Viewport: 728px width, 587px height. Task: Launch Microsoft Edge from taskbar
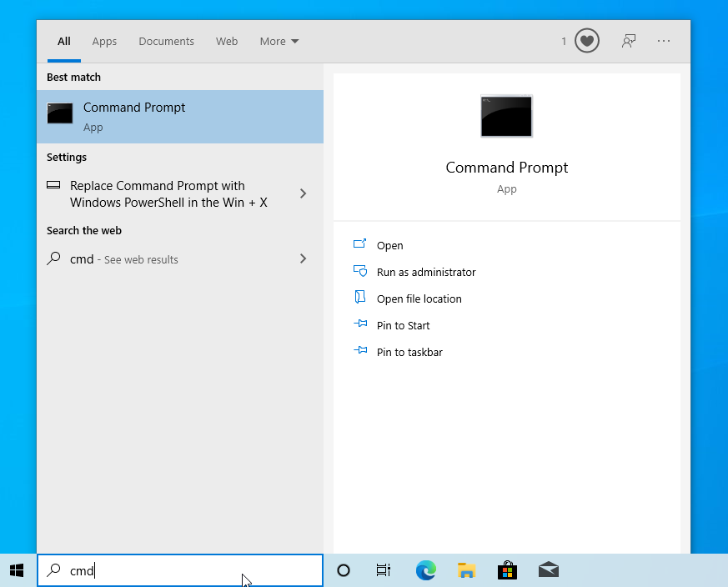click(426, 570)
